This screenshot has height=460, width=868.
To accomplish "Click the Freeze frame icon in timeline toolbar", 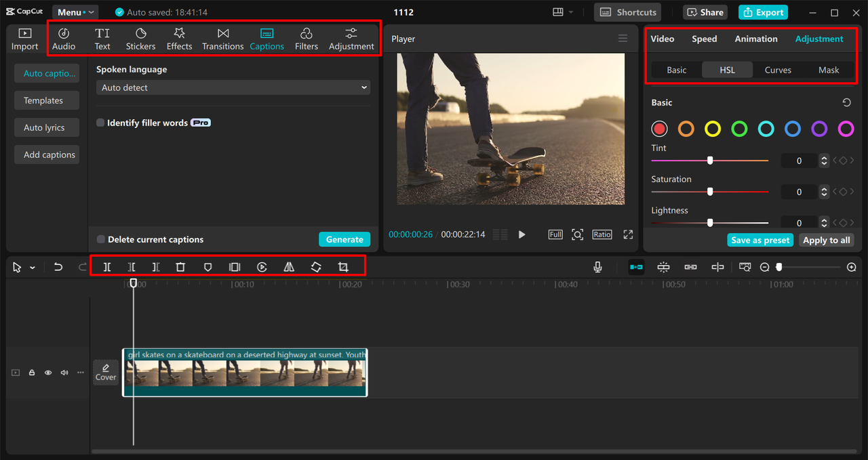I will coord(235,267).
